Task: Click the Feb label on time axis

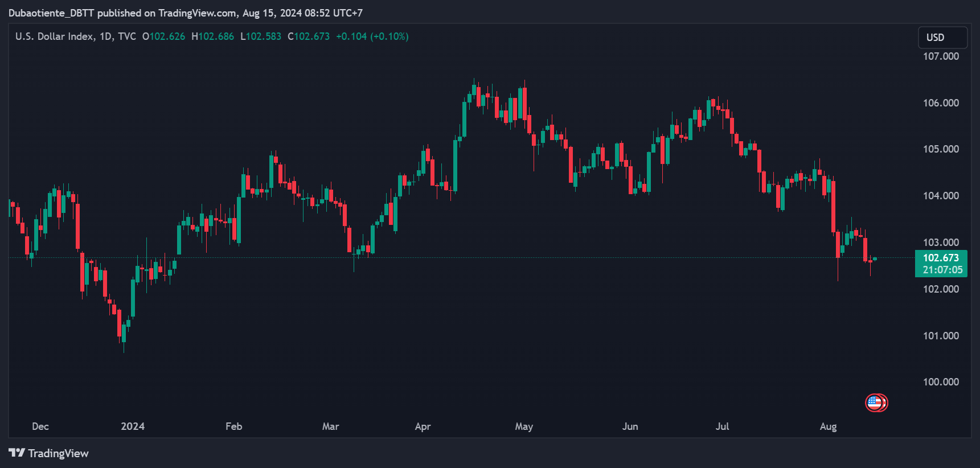Action: click(234, 426)
